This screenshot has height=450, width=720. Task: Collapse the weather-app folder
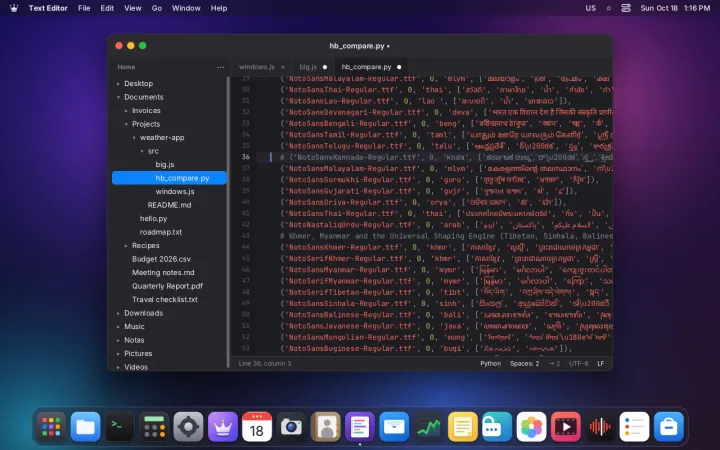point(134,138)
